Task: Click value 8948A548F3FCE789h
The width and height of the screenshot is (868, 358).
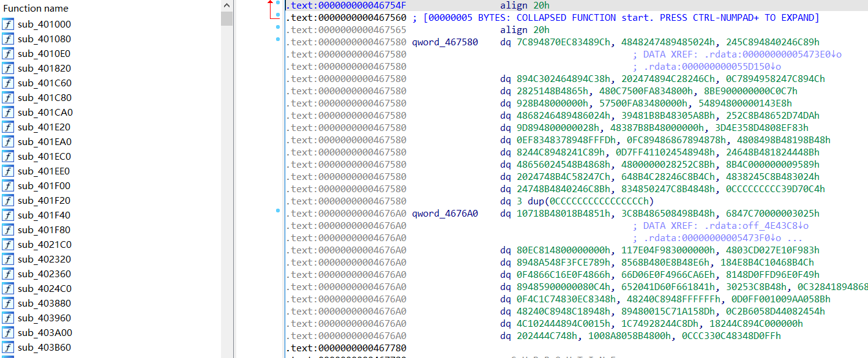Action: [x=564, y=263]
